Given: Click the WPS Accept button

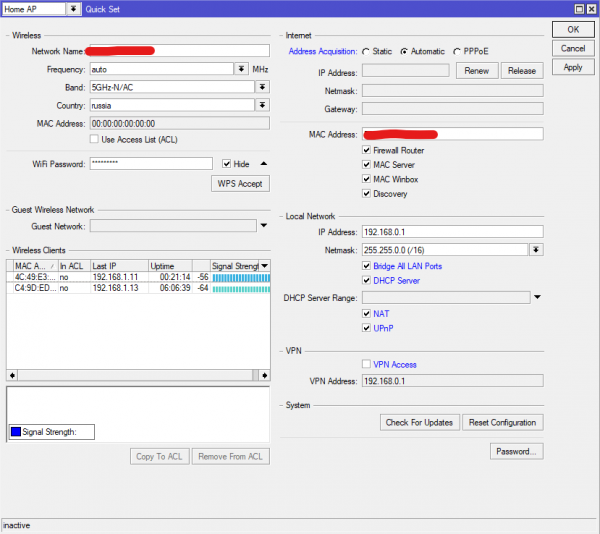Looking at the screenshot, I should coord(240,184).
